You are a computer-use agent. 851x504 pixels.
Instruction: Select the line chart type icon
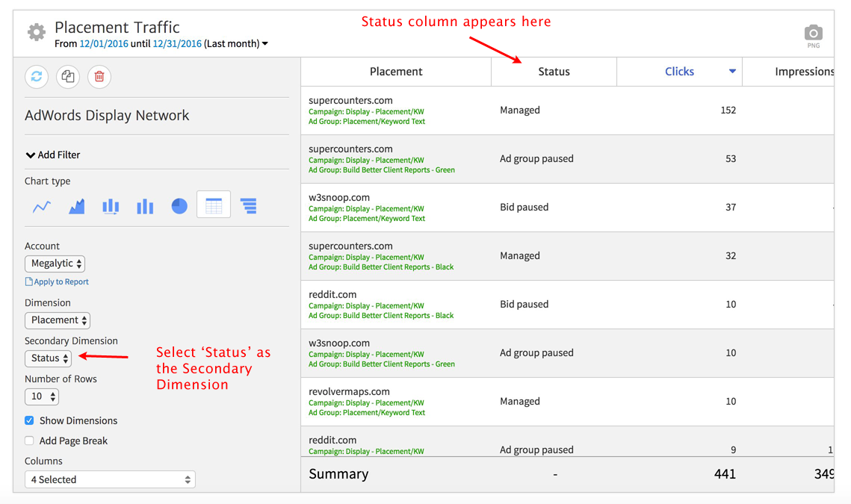(x=41, y=205)
